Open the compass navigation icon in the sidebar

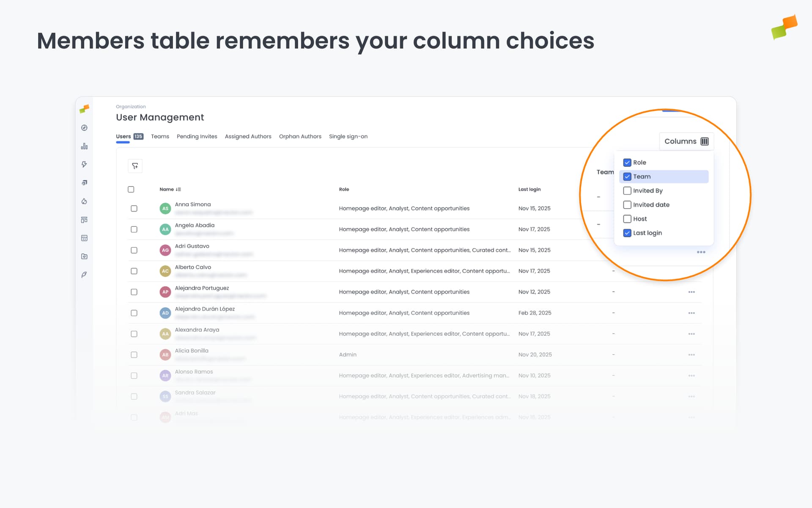click(x=84, y=127)
